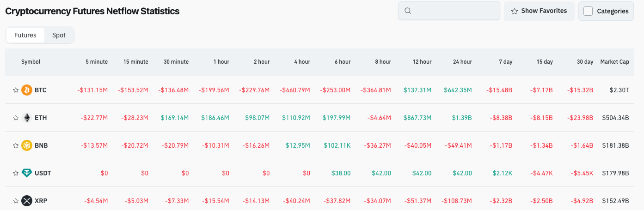Mark USDT as favorite via star
The image size is (644, 210).
pos(15,173)
